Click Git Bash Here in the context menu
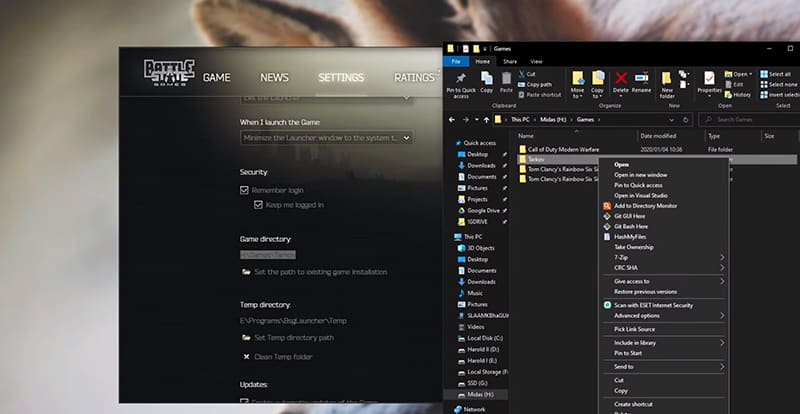This screenshot has height=414, width=800. pyautogui.click(x=631, y=226)
